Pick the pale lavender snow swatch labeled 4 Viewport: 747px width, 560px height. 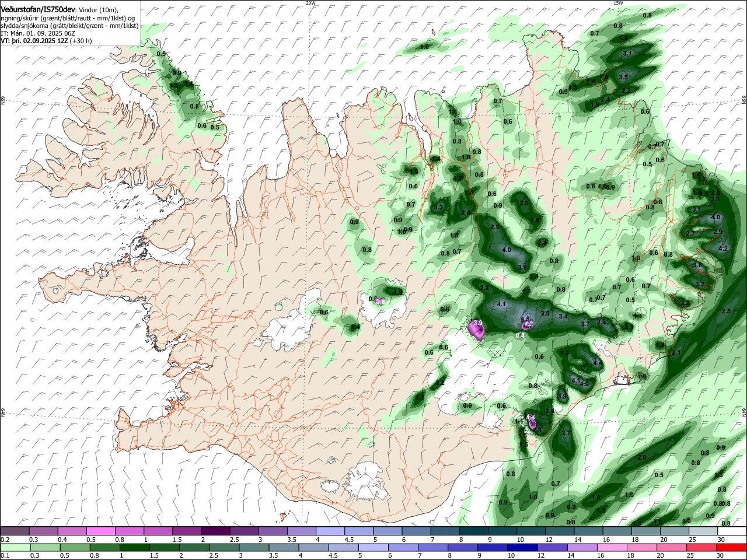330,531
